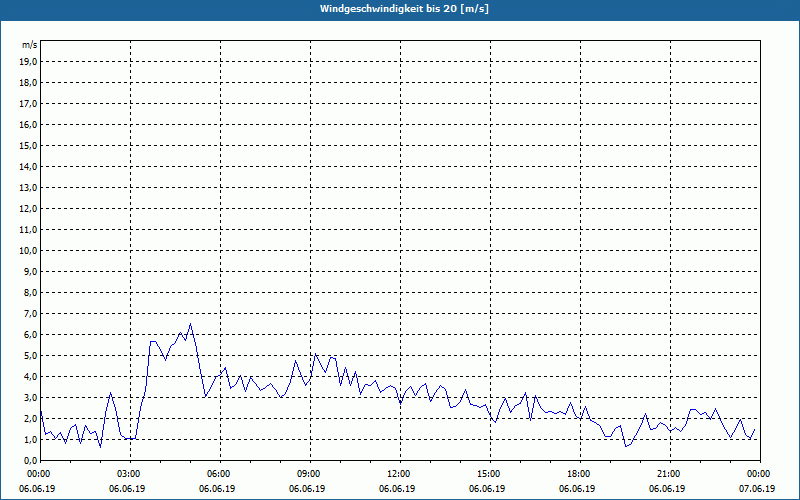Viewport: 800px width, 500px height.
Task: Click the '06:00' time label
Action: 220,474
